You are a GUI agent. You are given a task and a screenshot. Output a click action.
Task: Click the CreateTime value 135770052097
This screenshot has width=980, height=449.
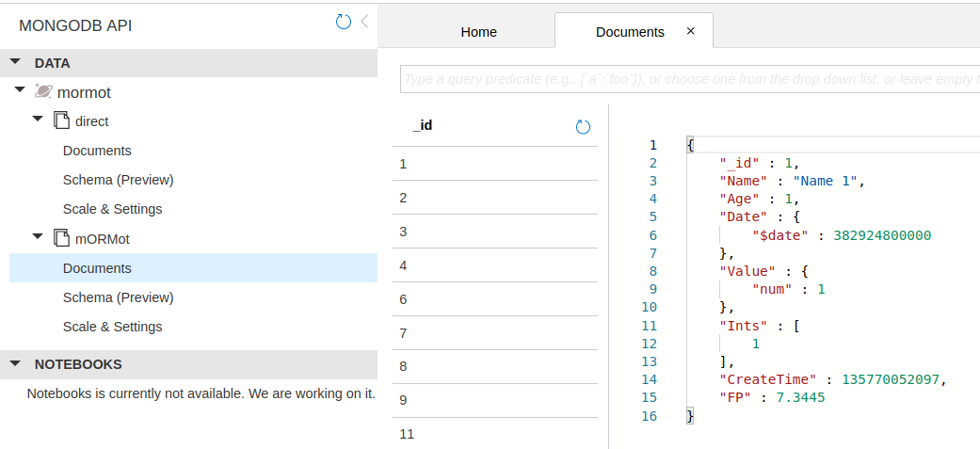point(891,379)
